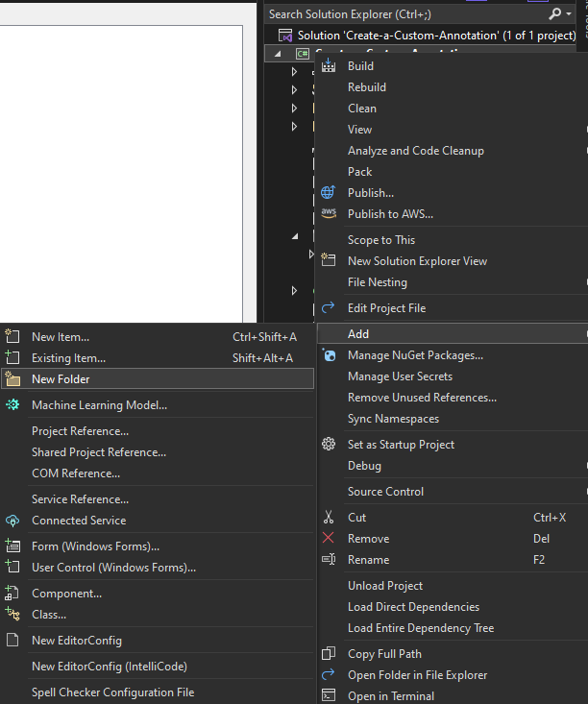The height and width of the screenshot is (704, 588).
Task: Click the Rename icon
Action: click(x=329, y=559)
